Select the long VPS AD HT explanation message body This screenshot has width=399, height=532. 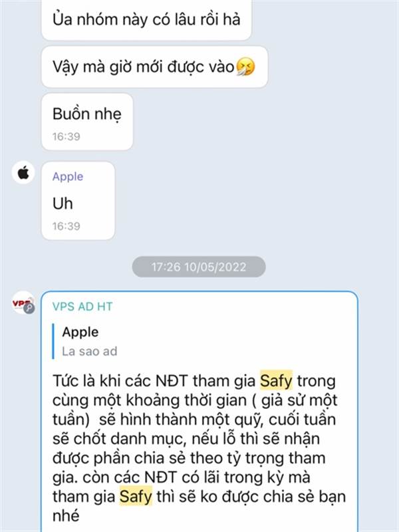(x=199, y=448)
